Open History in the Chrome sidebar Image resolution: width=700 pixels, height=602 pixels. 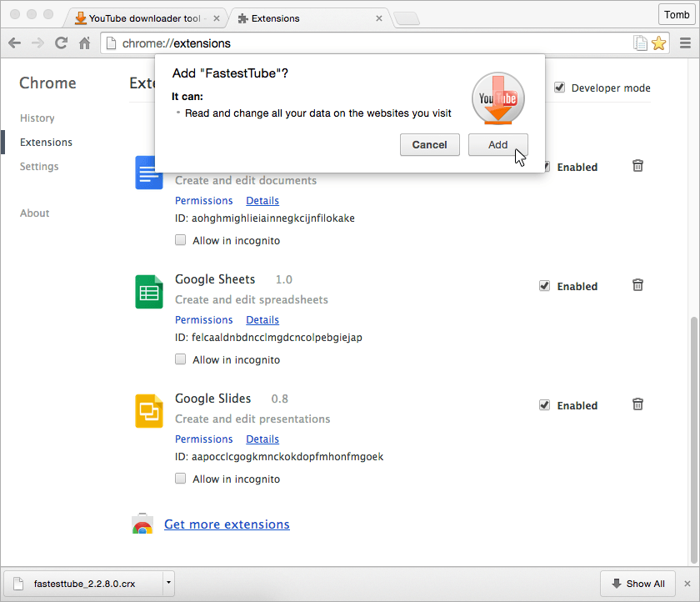point(37,118)
